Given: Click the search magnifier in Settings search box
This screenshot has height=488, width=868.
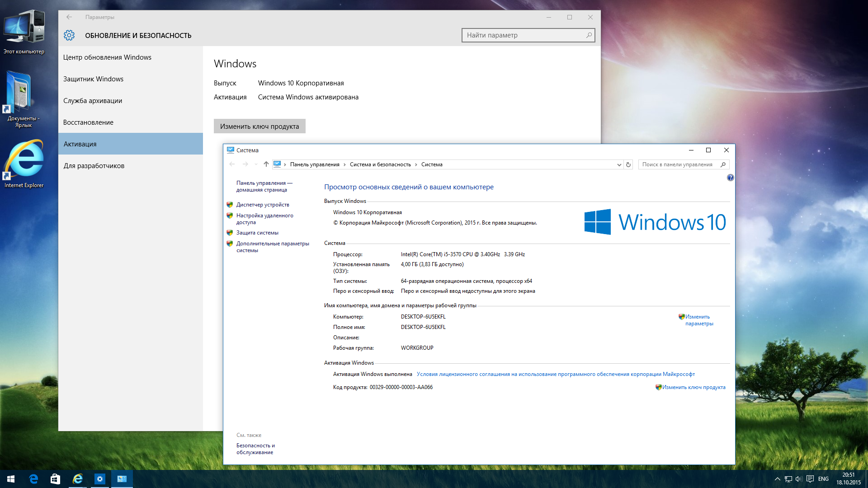Looking at the screenshot, I should 589,35.
